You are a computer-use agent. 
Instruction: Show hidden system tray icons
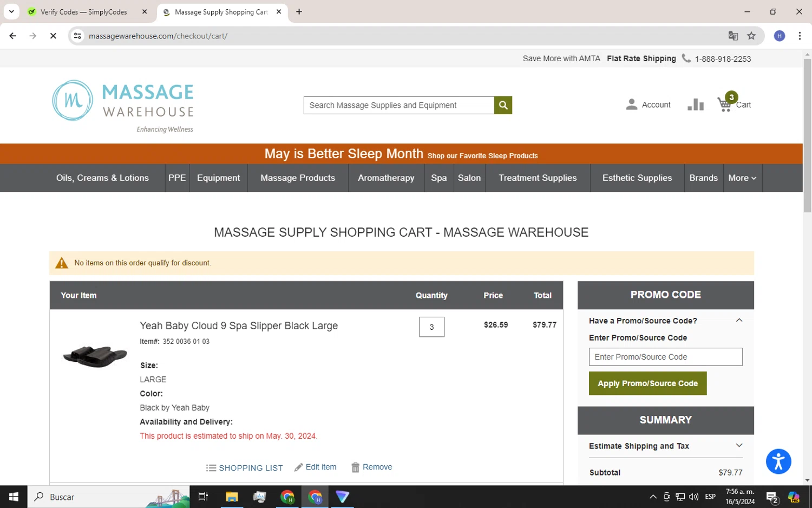point(653,497)
